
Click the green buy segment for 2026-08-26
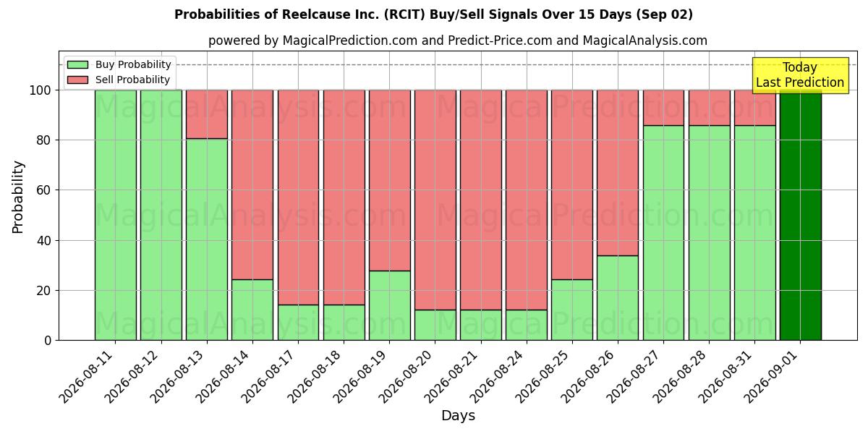click(618, 298)
